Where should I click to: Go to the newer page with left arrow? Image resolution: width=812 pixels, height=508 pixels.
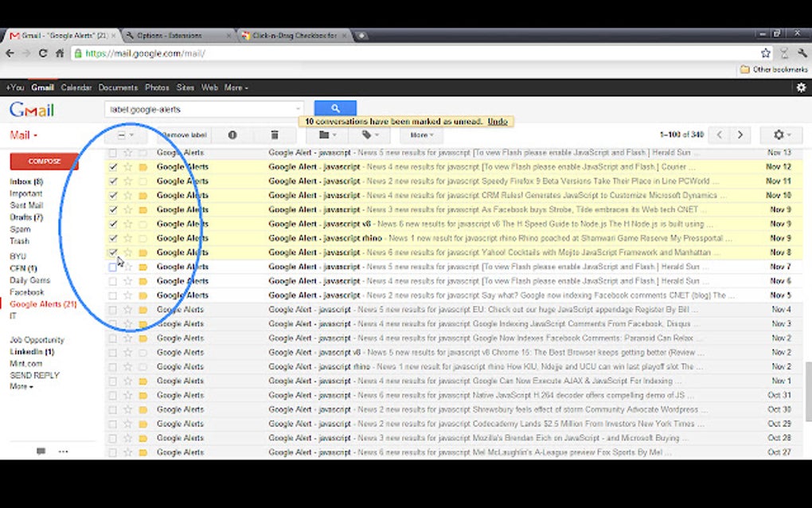coord(719,135)
